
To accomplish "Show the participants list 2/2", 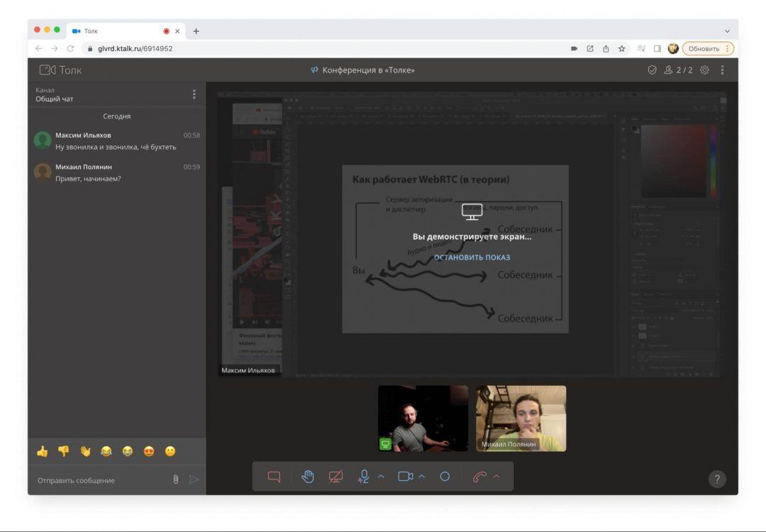I will (x=678, y=70).
